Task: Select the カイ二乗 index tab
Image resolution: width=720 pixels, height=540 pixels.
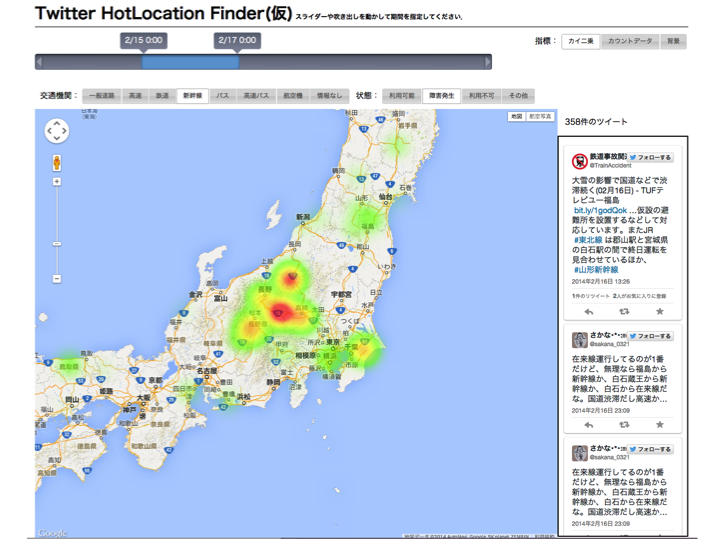Action: click(x=581, y=41)
